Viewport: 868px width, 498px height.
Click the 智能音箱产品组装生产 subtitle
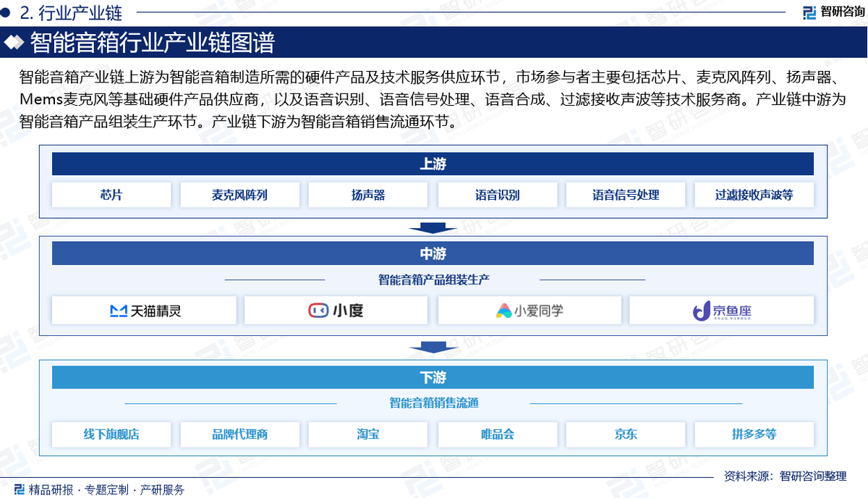[434, 279]
